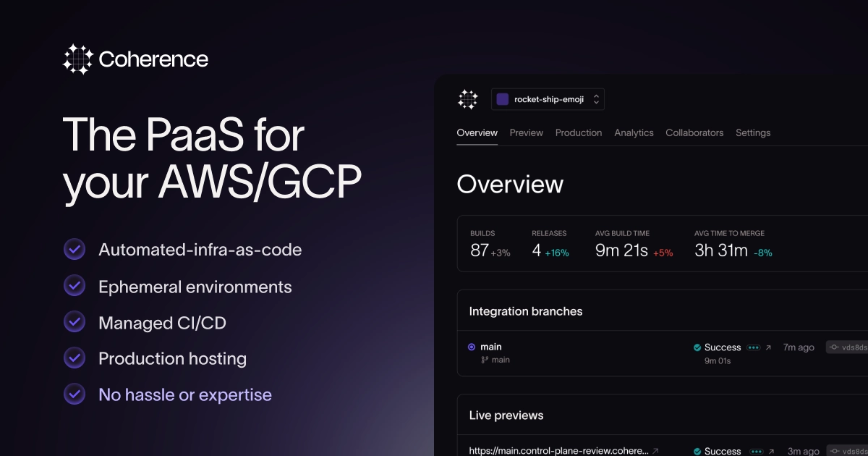868x456 pixels.
Task: Click the Coherence logo in dashboard header
Action: click(x=468, y=99)
